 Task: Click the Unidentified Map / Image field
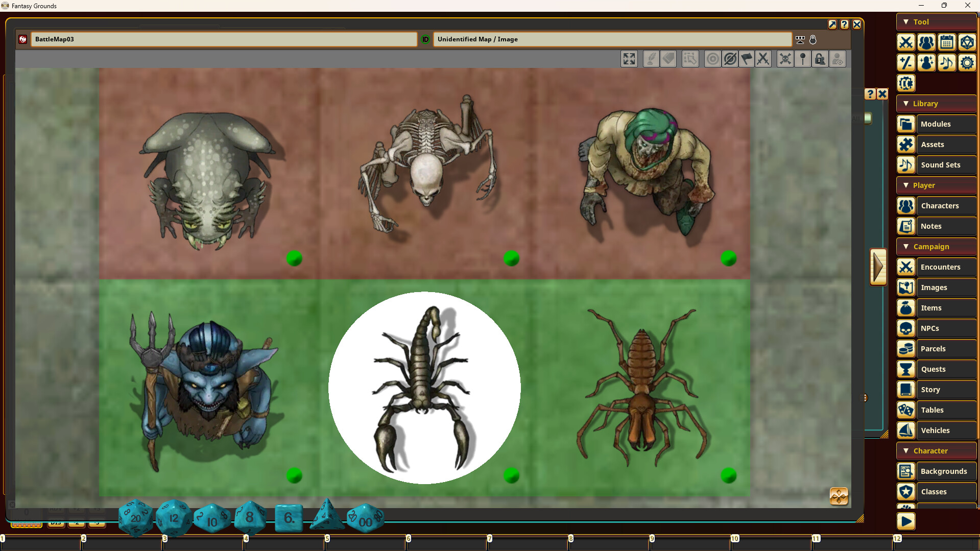tap(612, 39)
